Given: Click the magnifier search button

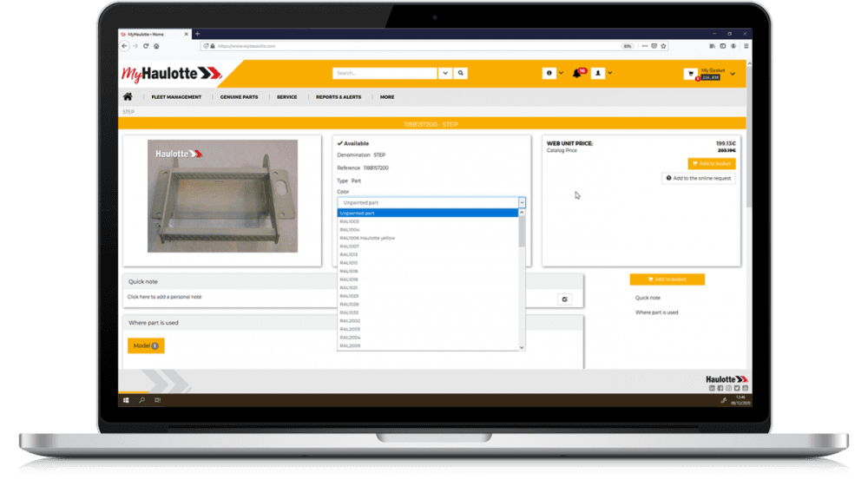Looking at the screenshot, I should pos(461,74).
